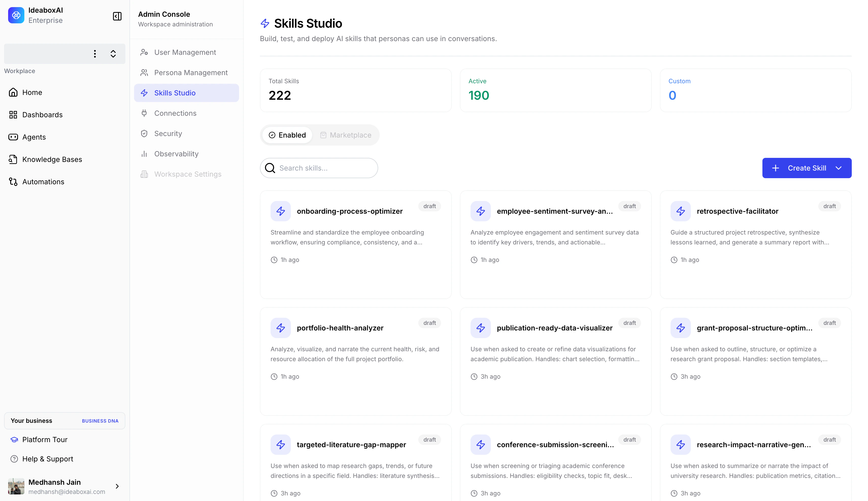Open the workspace three-dot options menu
This screenshot has height=501, width=868.
(95, 54)
